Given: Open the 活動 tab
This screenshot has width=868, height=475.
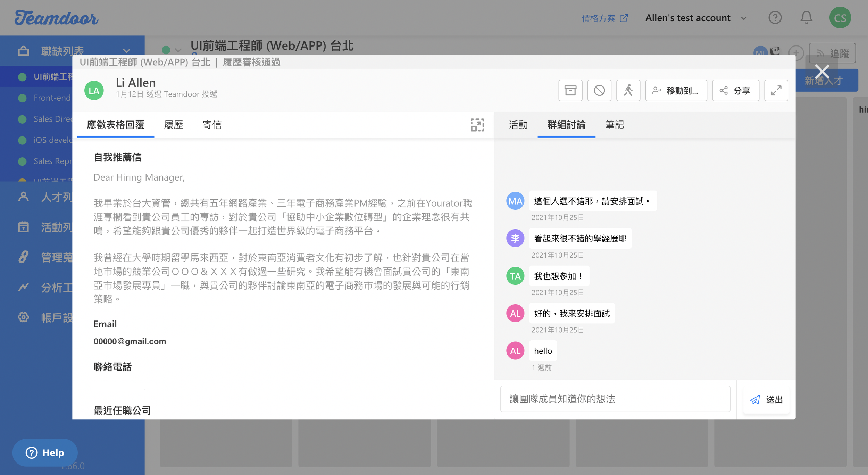Looking at the screenshot, I should 518,125.
